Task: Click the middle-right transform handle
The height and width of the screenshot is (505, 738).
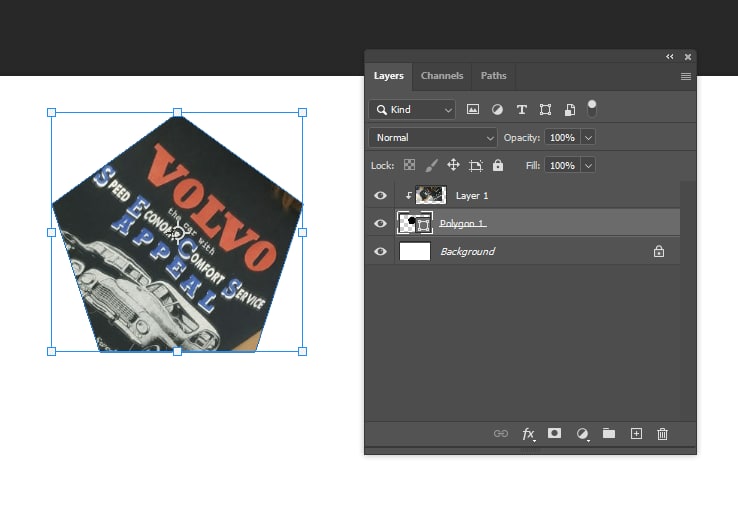Action: click(x=303, y=232)
